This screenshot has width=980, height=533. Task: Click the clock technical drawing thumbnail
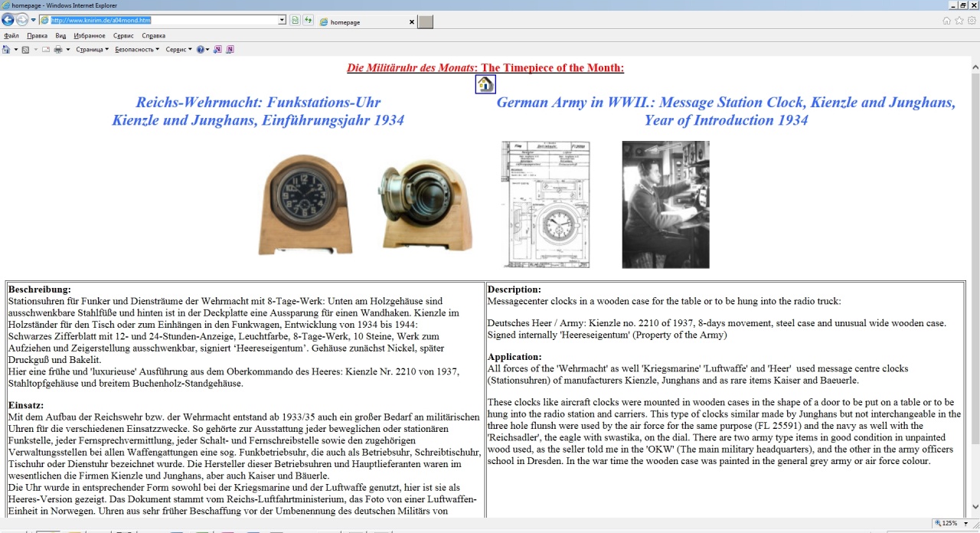pos(545,204)
